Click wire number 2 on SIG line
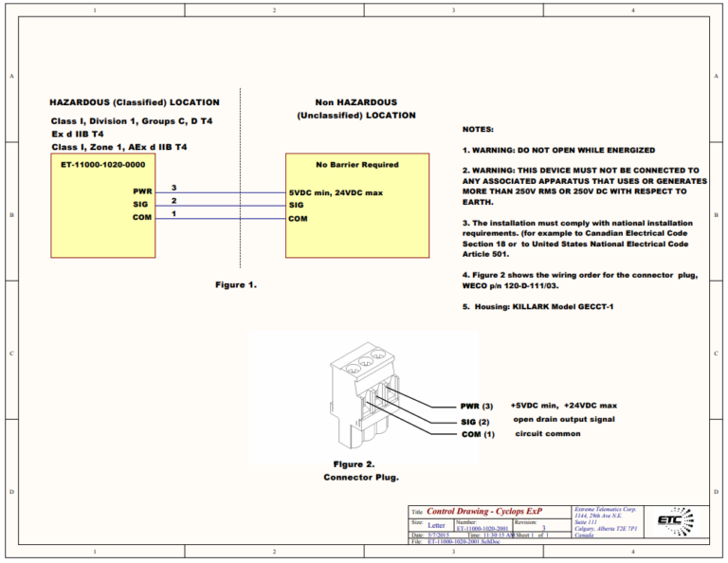The width and height of the screenshot is (728, 563). pyautogui.click(x=174, y=201)
